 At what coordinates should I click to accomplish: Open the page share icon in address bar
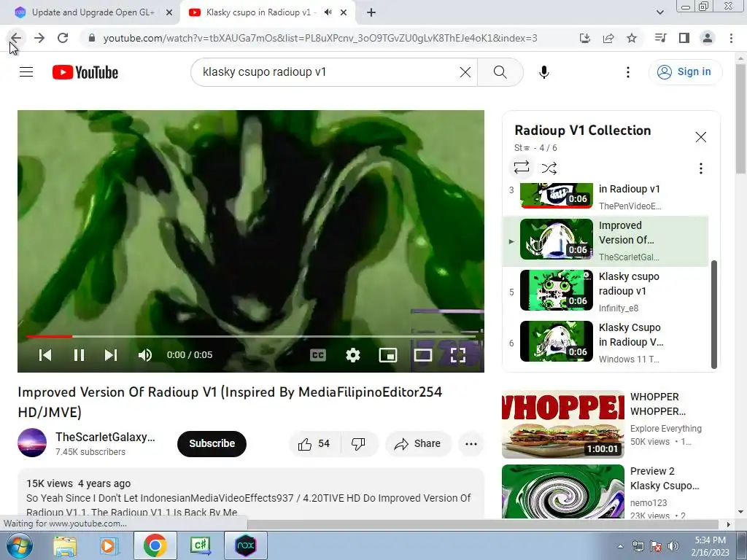pos(608,38)
